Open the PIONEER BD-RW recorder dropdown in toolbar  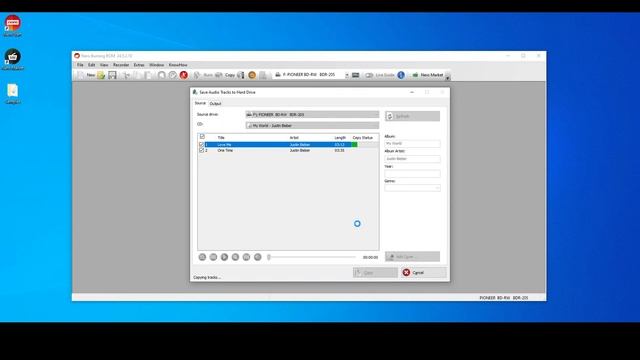[312, 75]
